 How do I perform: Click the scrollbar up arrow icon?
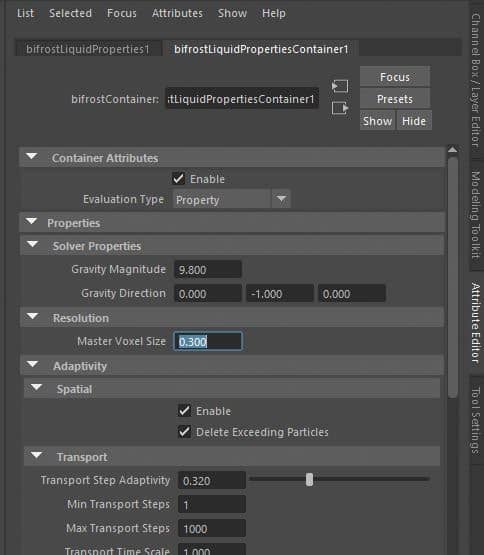point(452,149)
